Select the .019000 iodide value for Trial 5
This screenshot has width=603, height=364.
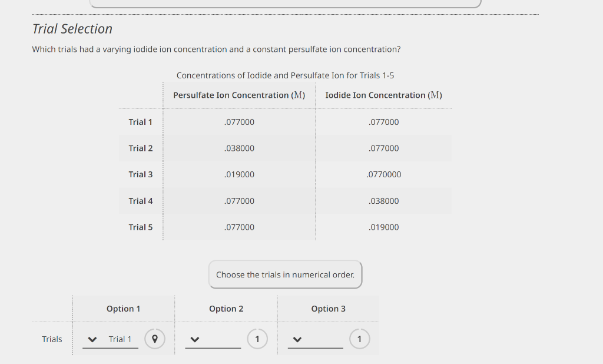coord(384,227)
